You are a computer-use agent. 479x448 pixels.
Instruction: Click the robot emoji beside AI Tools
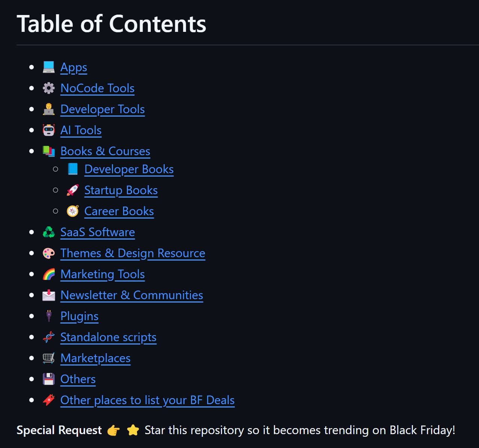tap(49, 130)
